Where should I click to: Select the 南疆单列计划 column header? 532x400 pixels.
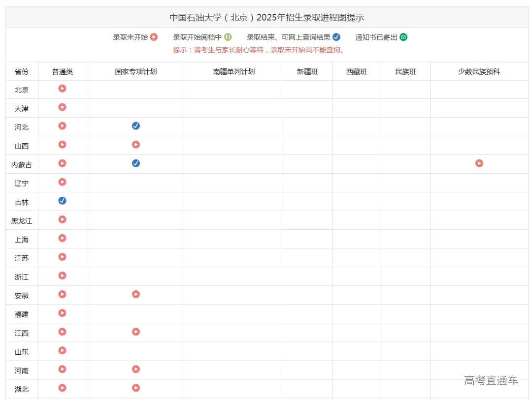(x=234, y=72)
